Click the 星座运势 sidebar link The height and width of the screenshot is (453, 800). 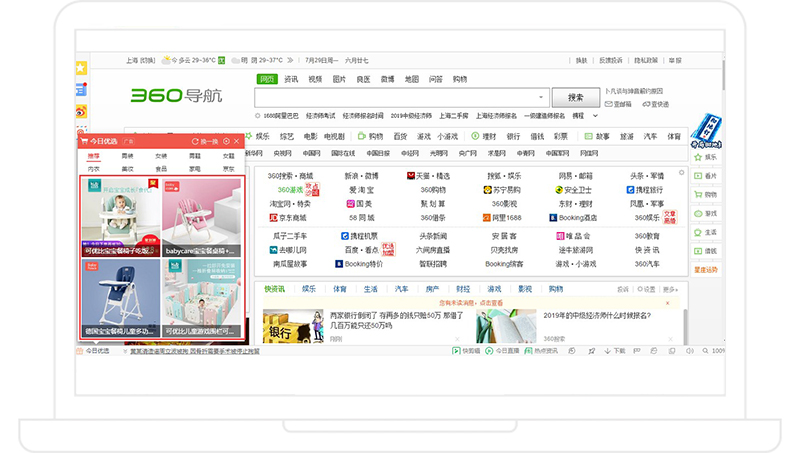coord(706,270)
